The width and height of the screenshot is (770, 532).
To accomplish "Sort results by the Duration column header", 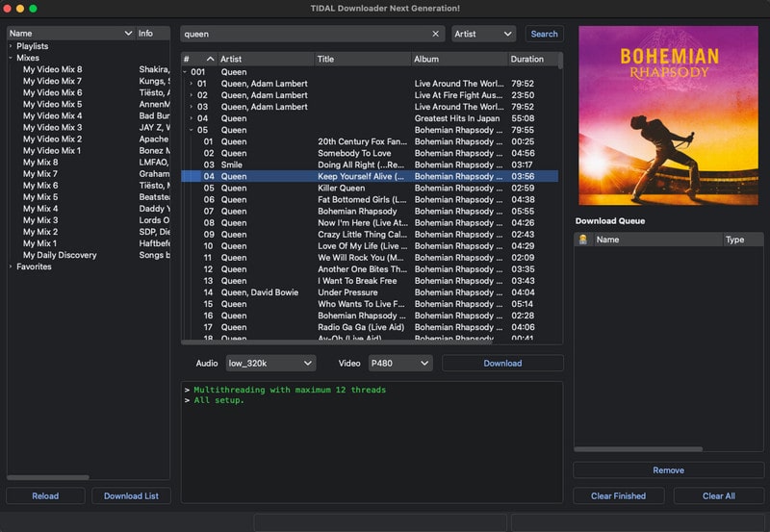I will pos(527,60).
